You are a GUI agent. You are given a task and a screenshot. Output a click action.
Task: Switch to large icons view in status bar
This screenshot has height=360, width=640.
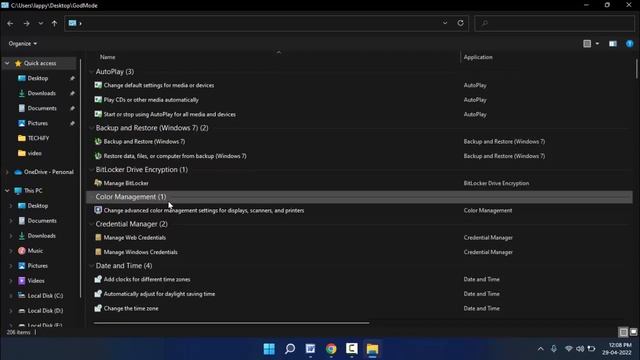coord(633,332)
